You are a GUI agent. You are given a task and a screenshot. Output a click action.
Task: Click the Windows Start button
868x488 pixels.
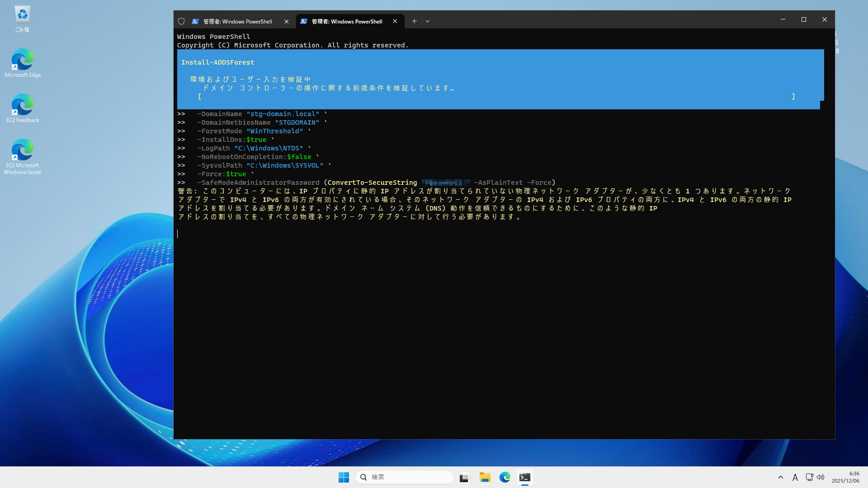tap(344, 477)
